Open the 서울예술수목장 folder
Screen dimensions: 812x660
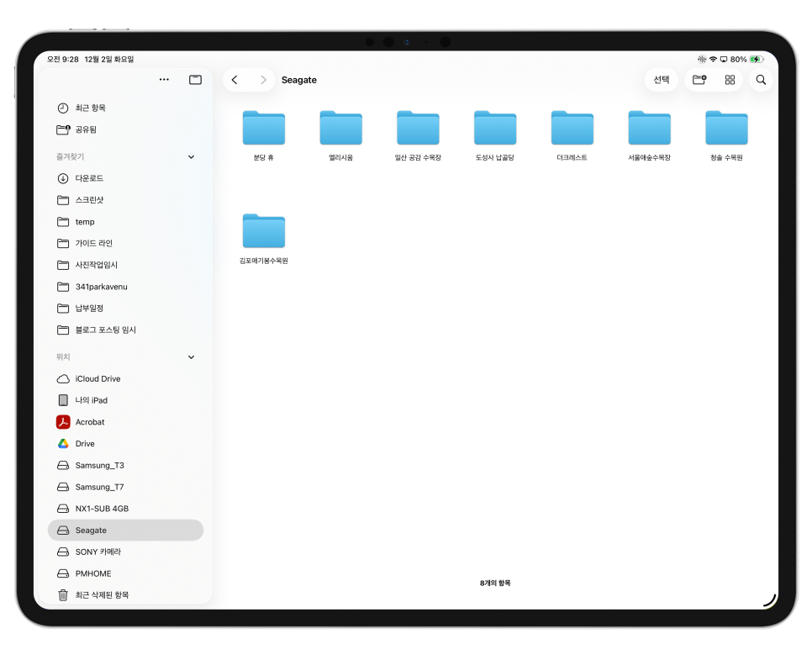(x=650, y=135)
